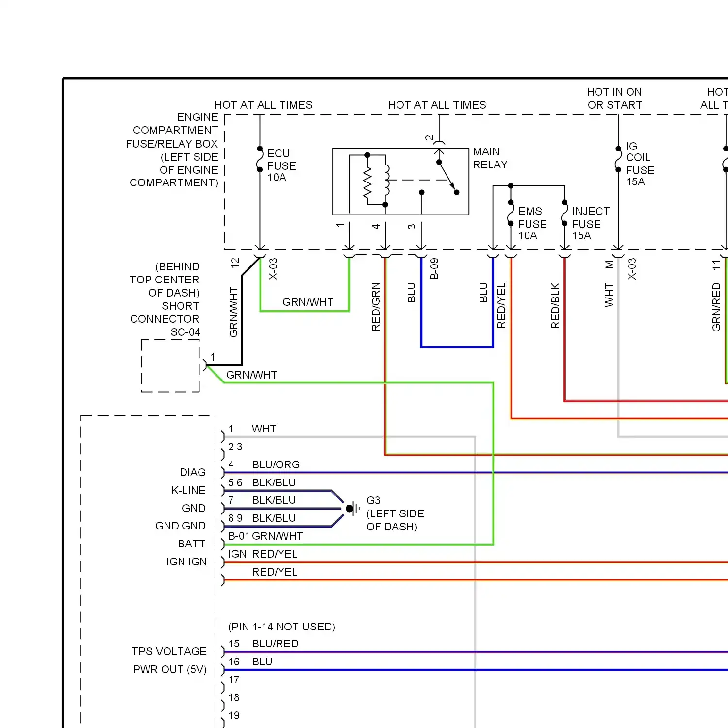Click the SC-04 short connector dashed box
The height and width of the screenshot is (728, 728).
click(170, 365)
